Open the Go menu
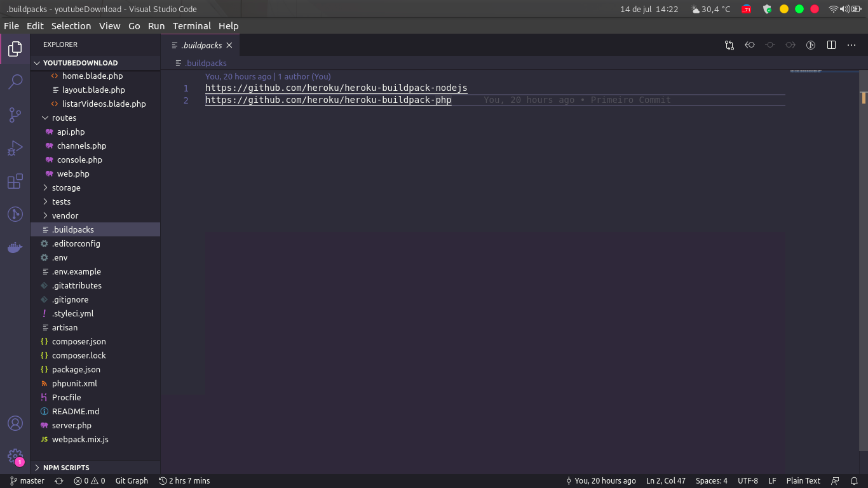The image size is (868, 488). click(x=134, y=26)
